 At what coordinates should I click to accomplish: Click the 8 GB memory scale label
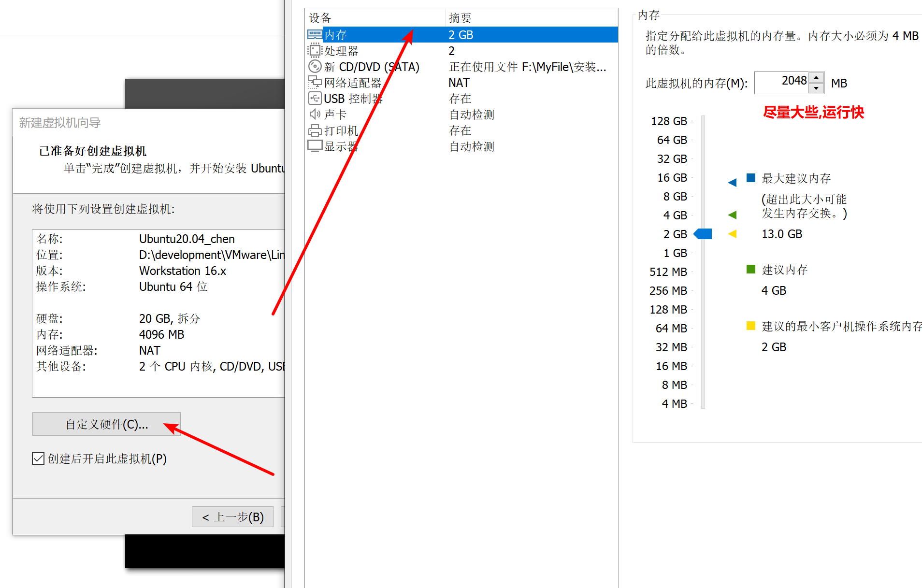click(x=675, y=197)
